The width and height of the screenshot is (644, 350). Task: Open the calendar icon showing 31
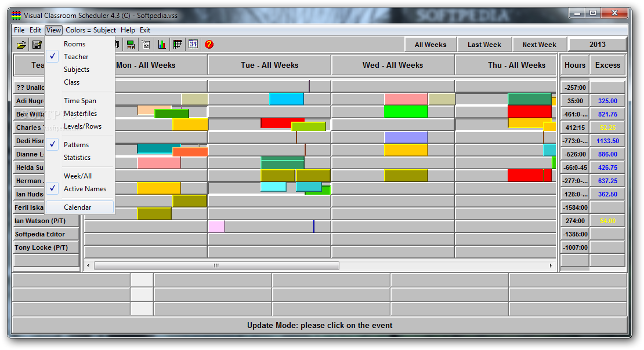point(193,44)
